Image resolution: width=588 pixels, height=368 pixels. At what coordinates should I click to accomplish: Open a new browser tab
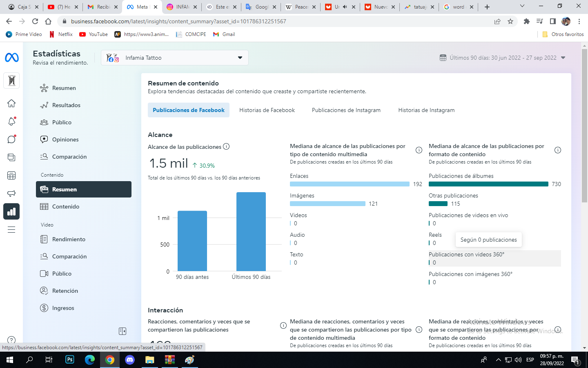[x=487, y=7]
